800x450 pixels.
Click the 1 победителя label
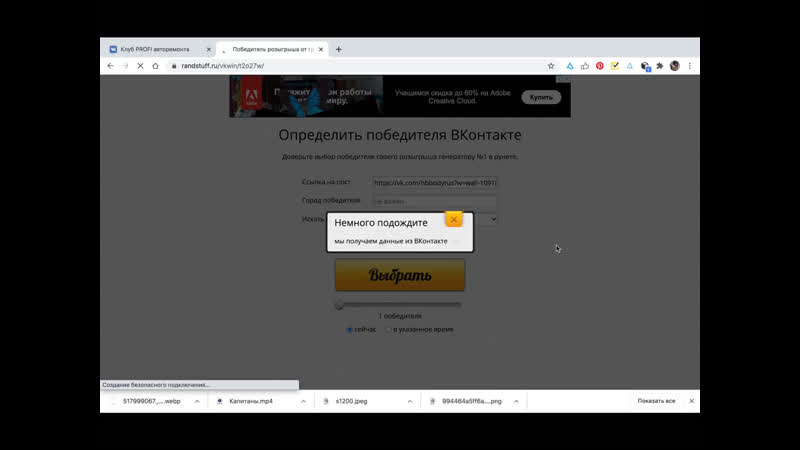[400, 316]
